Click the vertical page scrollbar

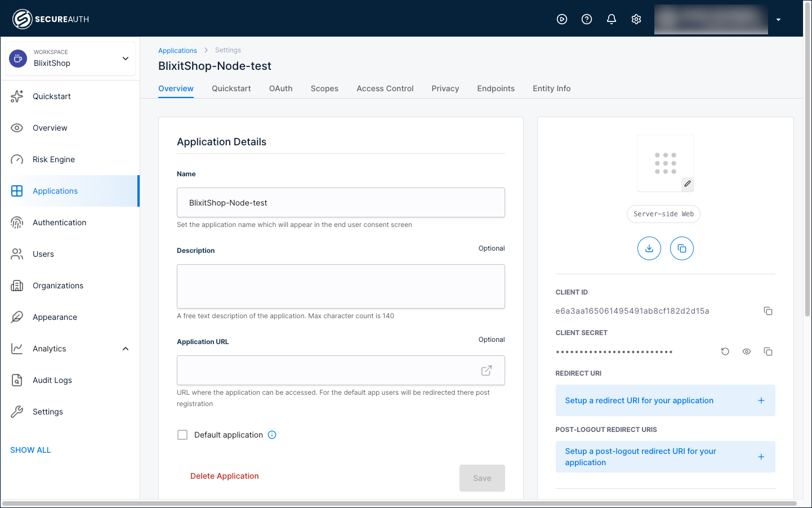(x=807, y=159)
